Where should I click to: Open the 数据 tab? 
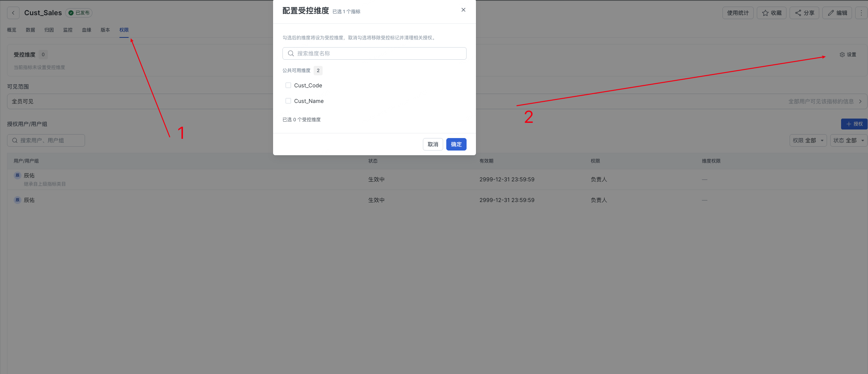[30, 30]
